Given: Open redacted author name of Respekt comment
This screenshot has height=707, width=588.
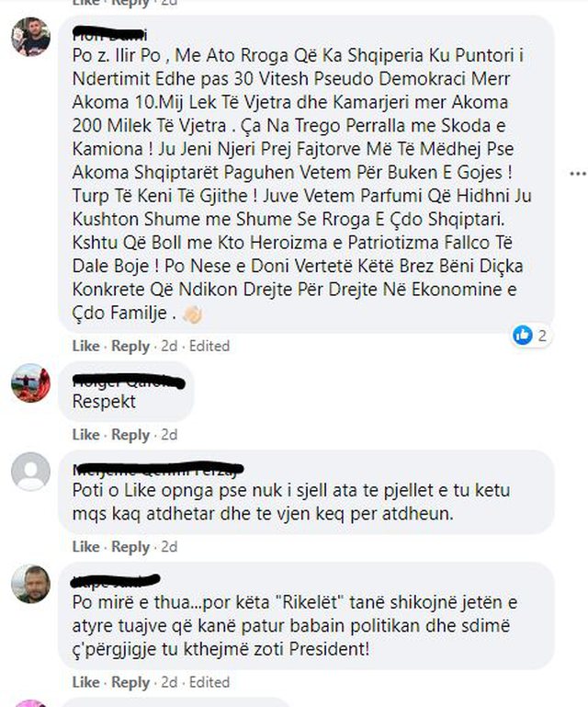Looking at the screenshot, I should [129, 382].
